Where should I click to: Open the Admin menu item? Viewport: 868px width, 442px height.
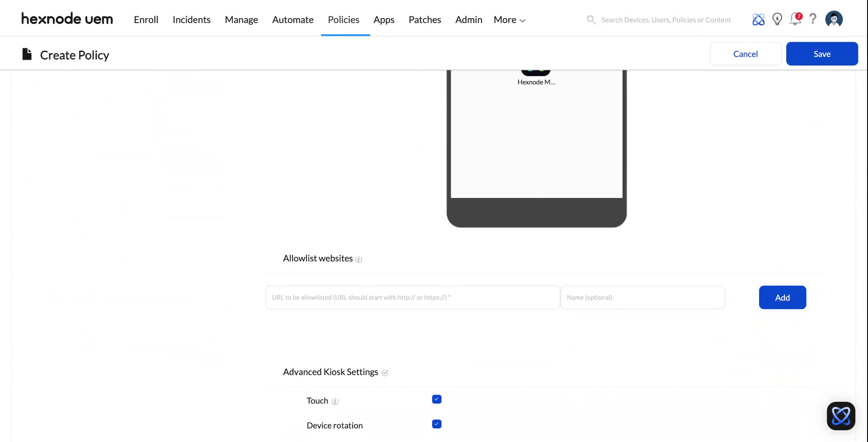(x=468, y=19)
